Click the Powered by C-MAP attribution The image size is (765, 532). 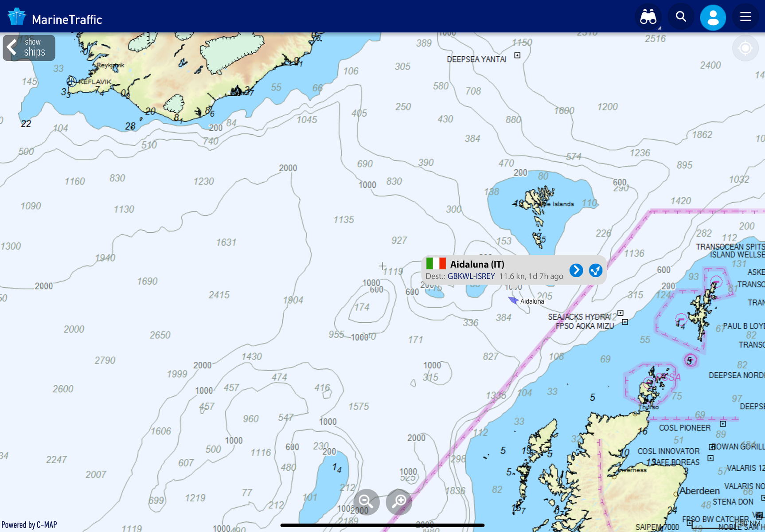[29, 525]
